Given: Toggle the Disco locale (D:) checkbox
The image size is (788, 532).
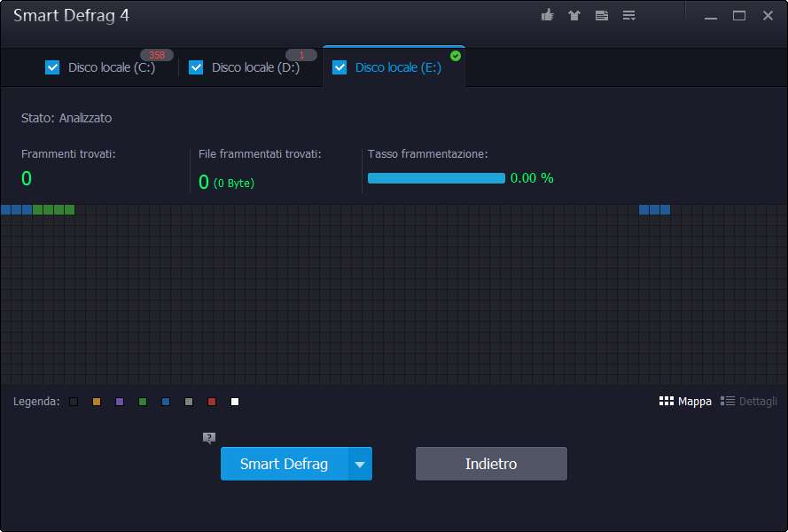Looking at the screenshot, I should (x=196, y=67).
